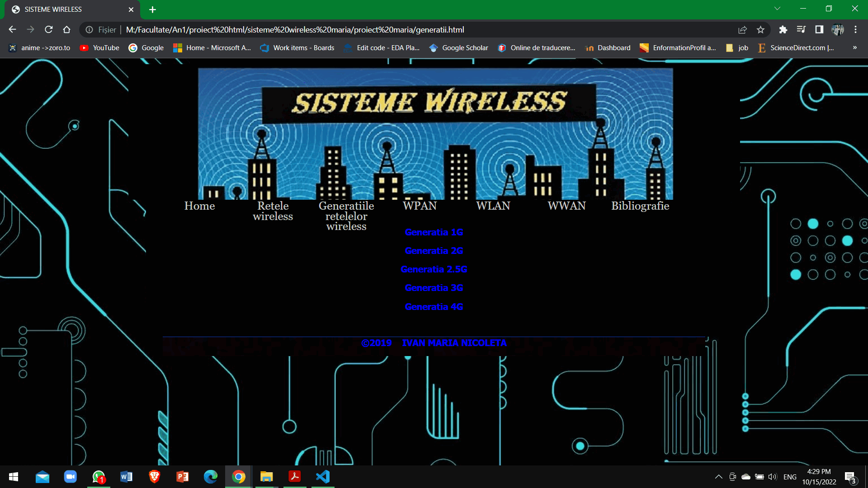Open the notification center icon

coord(851,477)
